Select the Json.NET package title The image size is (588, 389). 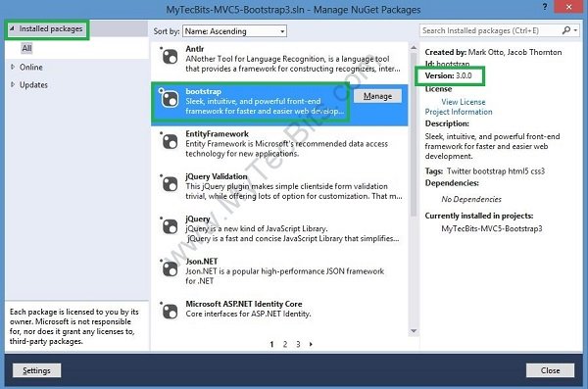pyautogui.click(x=201, y=261)
